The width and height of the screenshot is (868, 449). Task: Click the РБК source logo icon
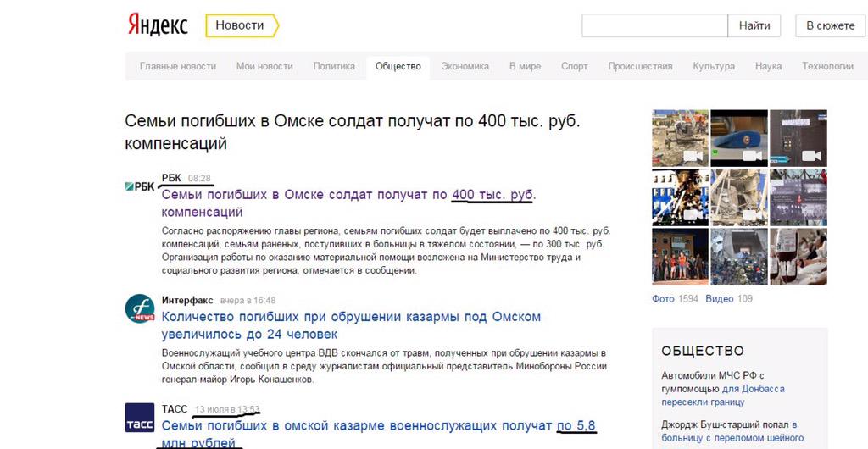(x=140, y=186)
